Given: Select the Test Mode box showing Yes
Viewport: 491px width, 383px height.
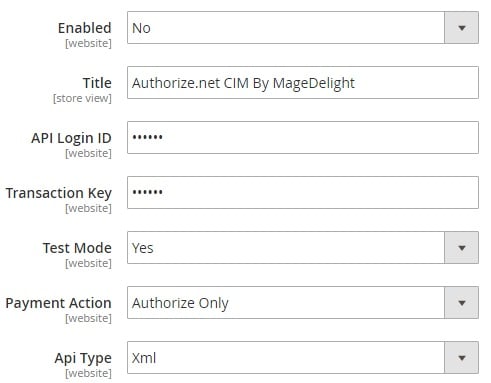Looking at the screenshot, I should click(x=303, y=248).
